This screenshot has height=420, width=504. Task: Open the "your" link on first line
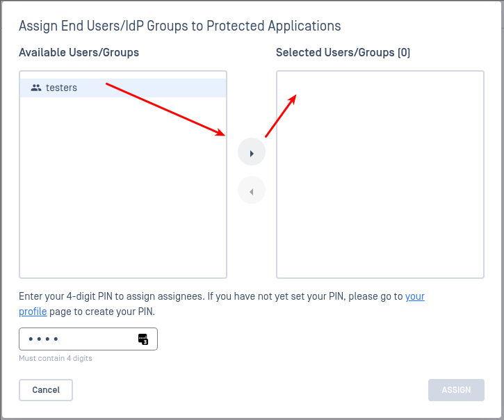coord(414,296)
